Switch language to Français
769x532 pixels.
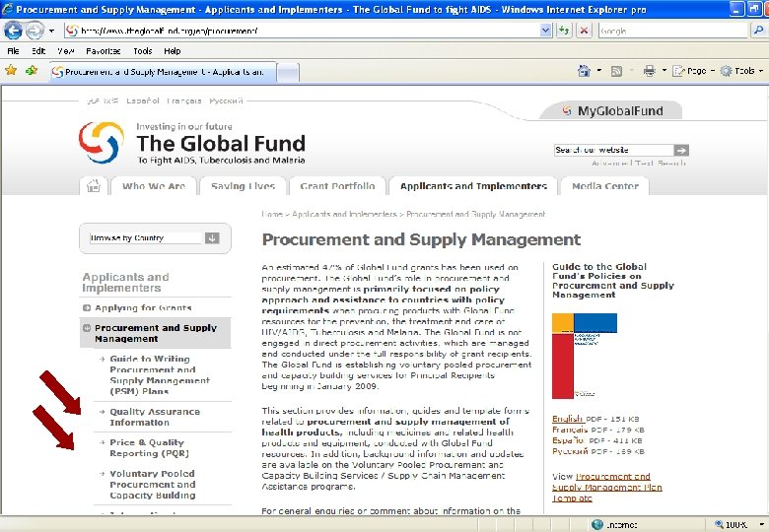[x=184, y=100]
